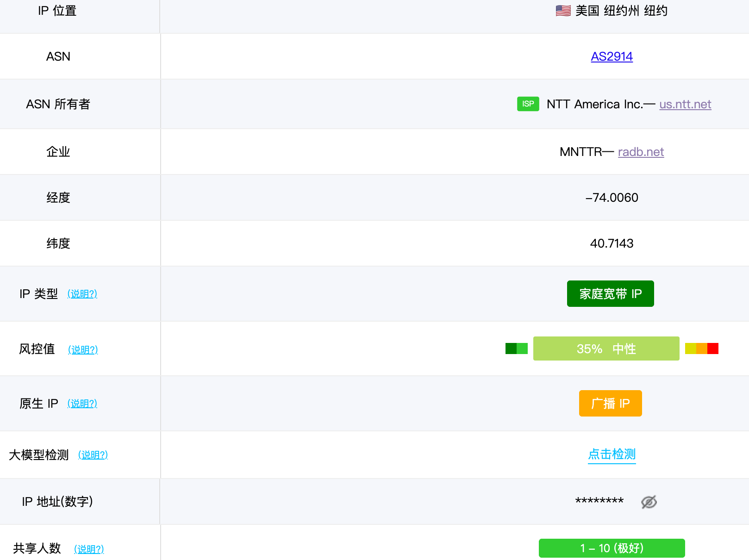Image resolution: width=749 pixels, height=560 pixels.
Task: Click the orange 广播 IP badge
Action: click(x=610, y=404)
